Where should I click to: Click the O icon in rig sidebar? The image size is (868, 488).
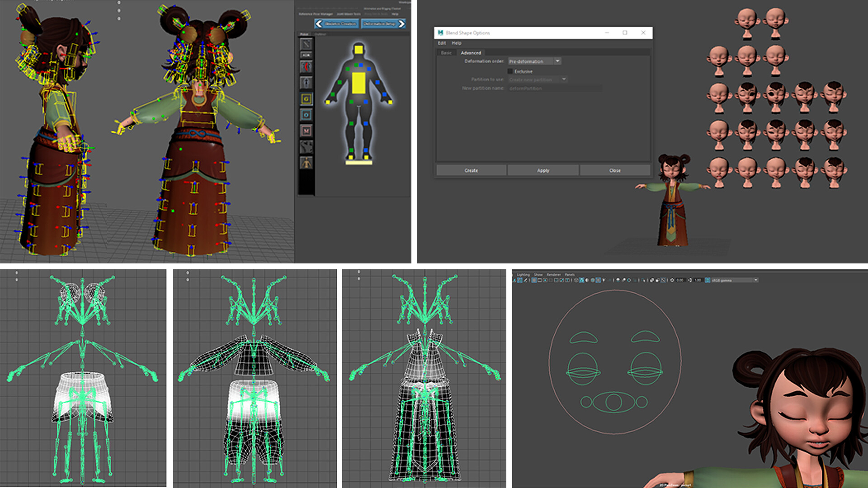tap(306, 115)
